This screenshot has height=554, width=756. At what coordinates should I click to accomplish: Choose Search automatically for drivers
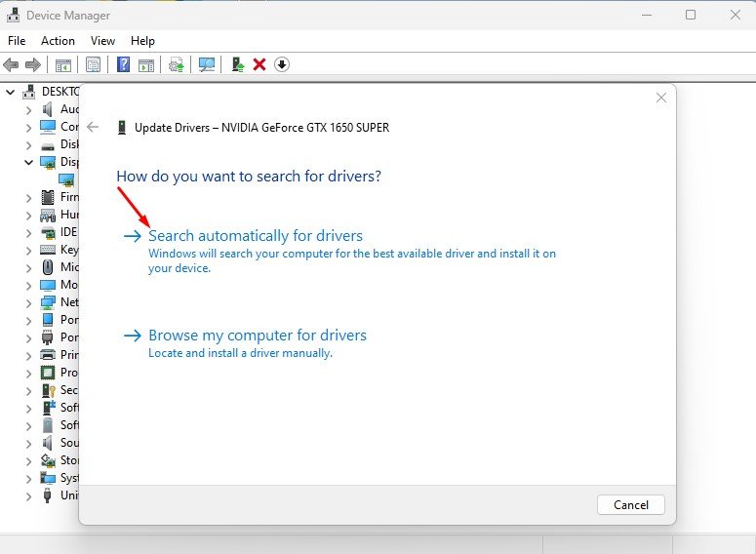coord(256,236)
